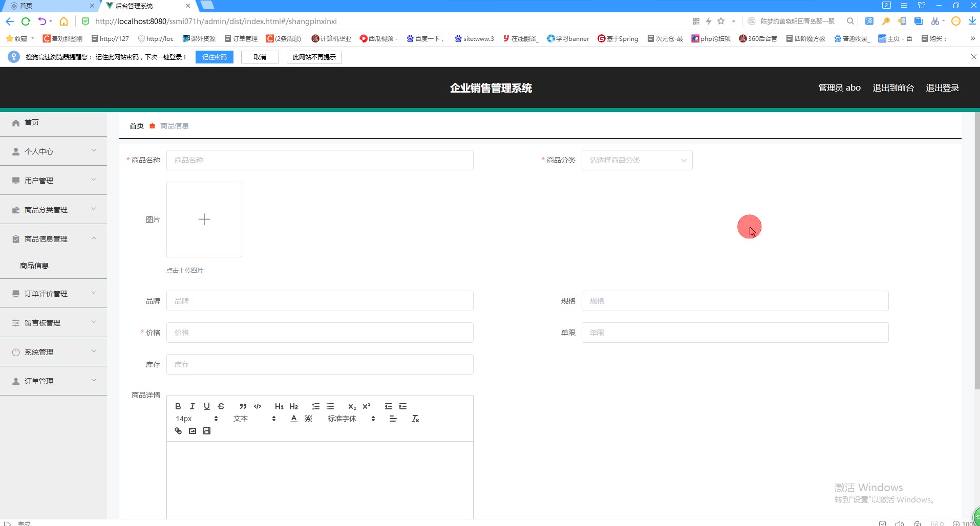Open the text color picker
This screenshot has width=980, height=526.
[293, 419]
